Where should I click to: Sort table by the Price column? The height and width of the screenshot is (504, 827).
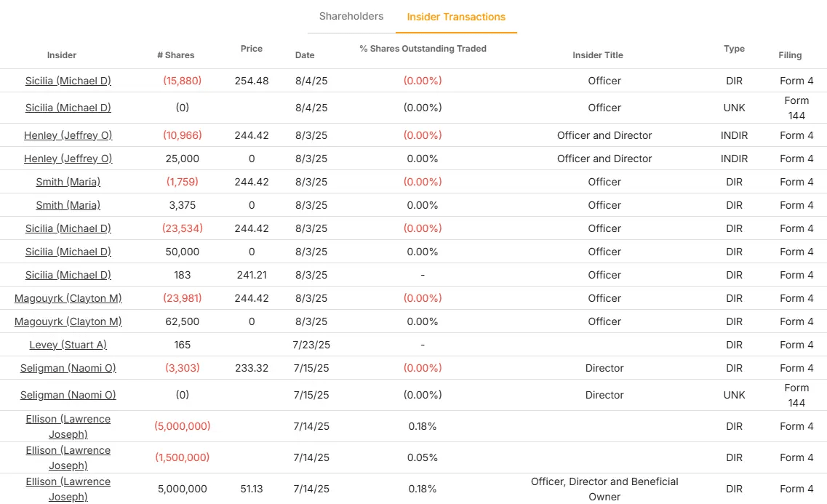(x=251, y=49)
